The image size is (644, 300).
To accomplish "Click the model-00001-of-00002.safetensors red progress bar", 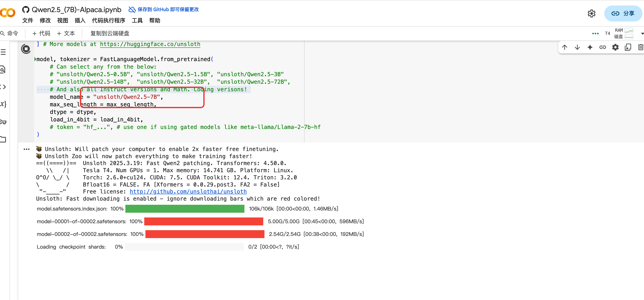I will (204, 221).
